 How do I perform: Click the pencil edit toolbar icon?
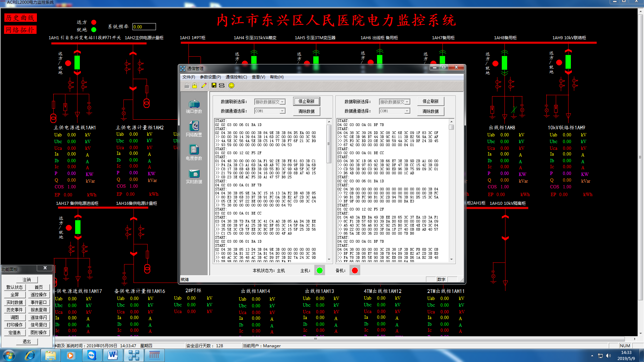tap(204, 86)
